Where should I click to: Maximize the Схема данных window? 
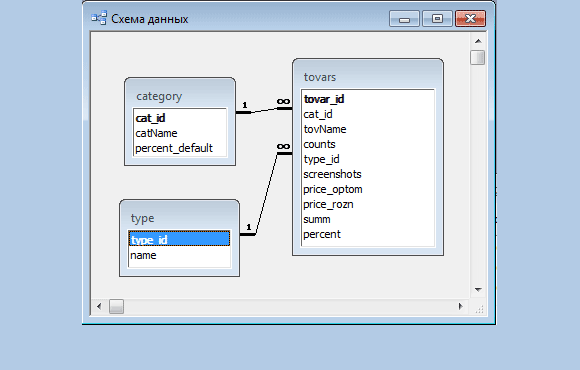click(437, 18)
